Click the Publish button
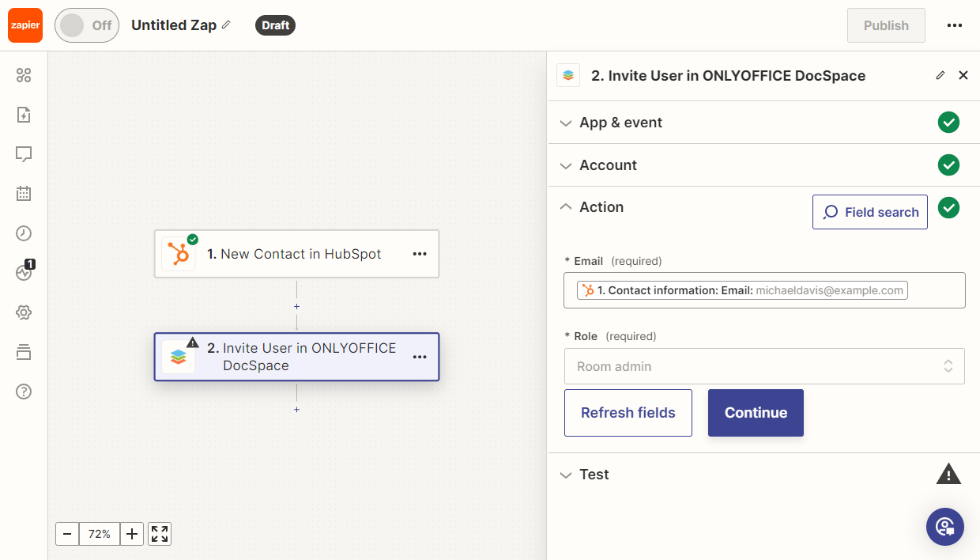The width and height of the screenshot is (980, 560). pyautogui.click(x=885, y=25)
